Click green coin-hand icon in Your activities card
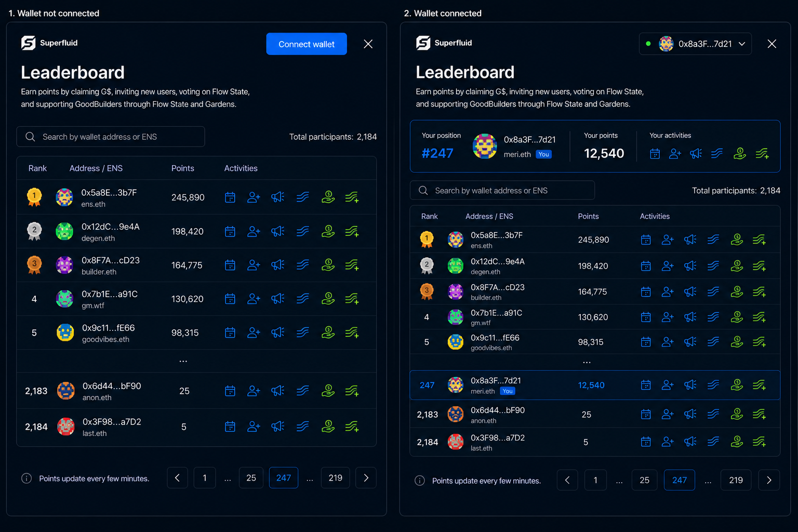Viewport: 798px width, 532px height. [x=740, y=153]
